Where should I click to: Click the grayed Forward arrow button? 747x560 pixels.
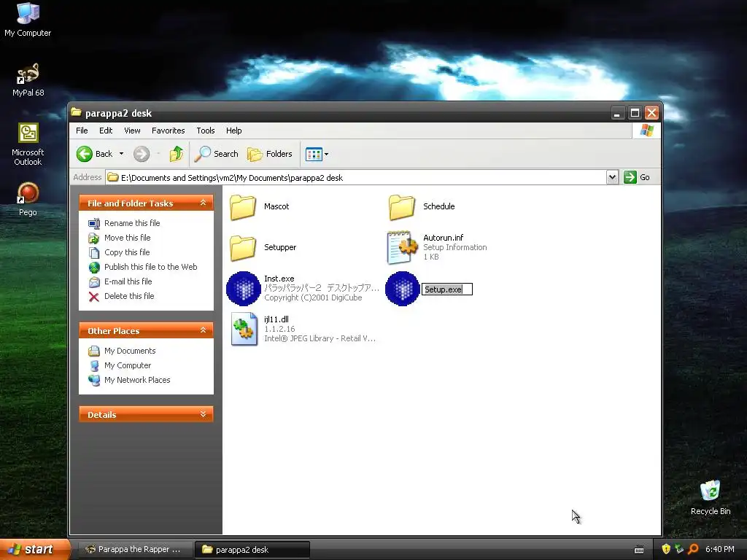pyautogui.click(x=142, y=154)
